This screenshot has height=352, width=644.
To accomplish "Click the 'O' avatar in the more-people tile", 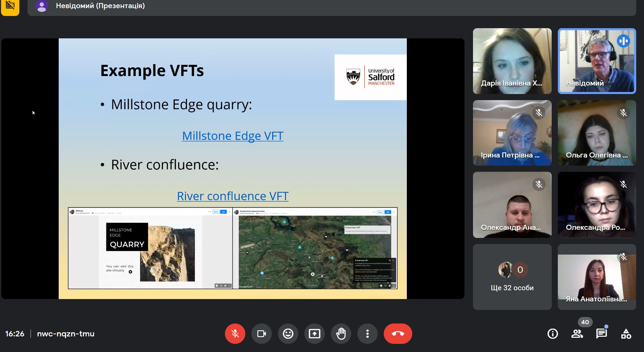I will click(520, 270).
